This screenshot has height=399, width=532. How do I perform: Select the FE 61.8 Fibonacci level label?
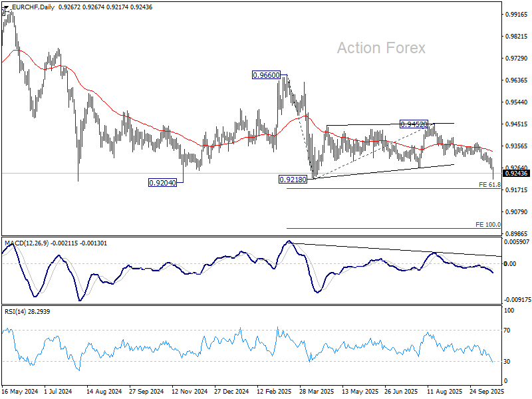[489, 185]
